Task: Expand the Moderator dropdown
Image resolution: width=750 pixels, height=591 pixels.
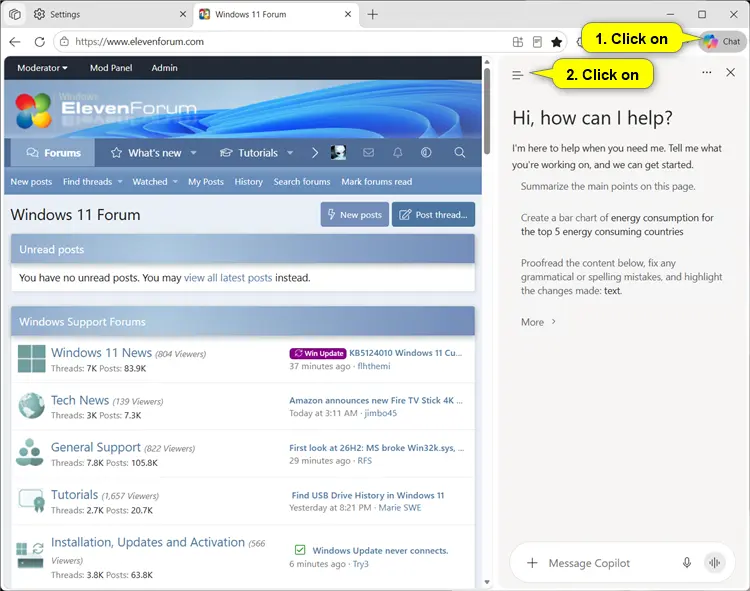Action: [x=42, y=68]
